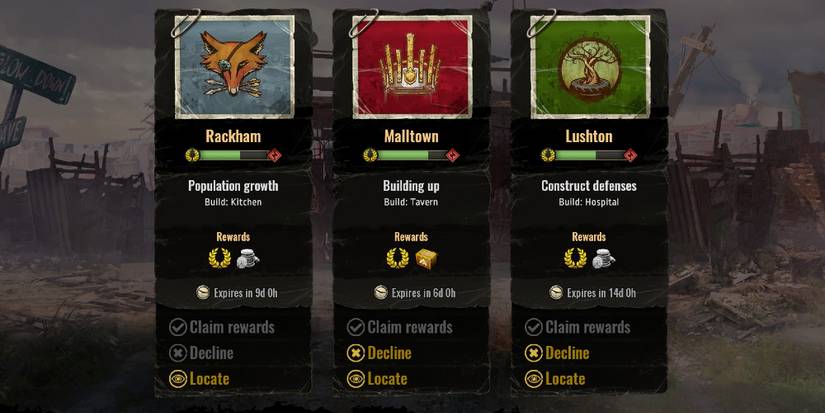The image size is (825, 413).
Task: Click the gold crate reward for Malltown
Action: 425,258
